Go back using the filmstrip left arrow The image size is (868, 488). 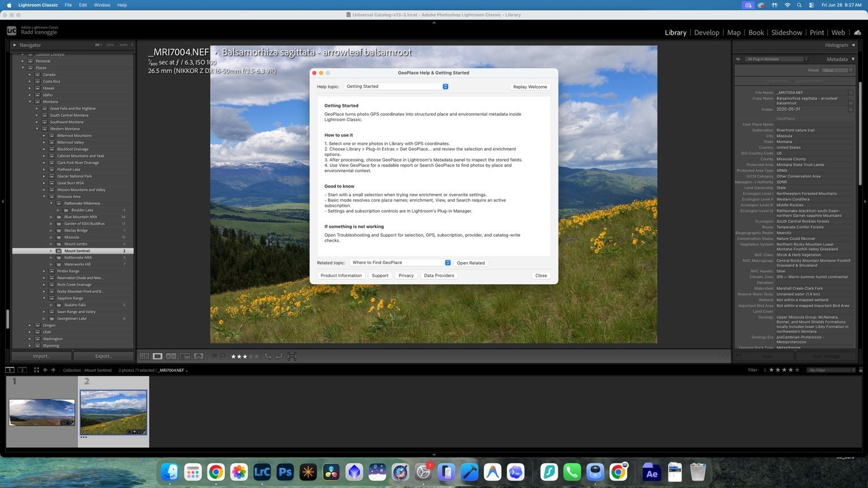click(45, 370)
